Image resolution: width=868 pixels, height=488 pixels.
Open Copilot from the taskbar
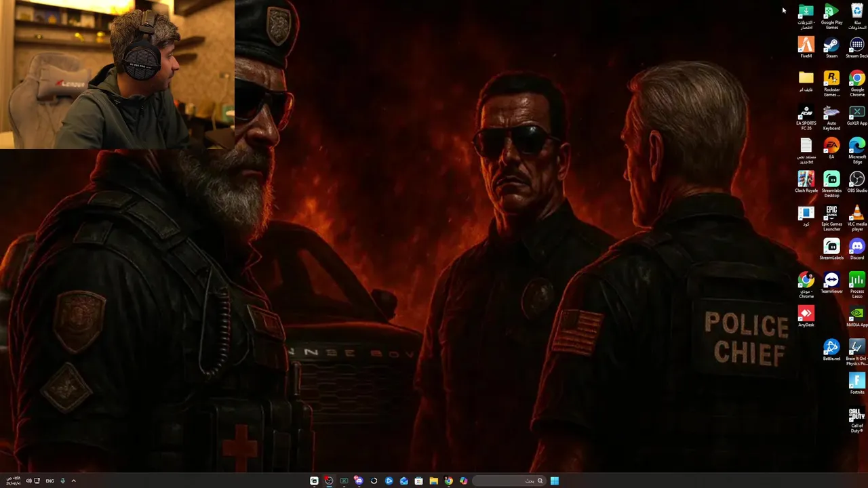463,481
